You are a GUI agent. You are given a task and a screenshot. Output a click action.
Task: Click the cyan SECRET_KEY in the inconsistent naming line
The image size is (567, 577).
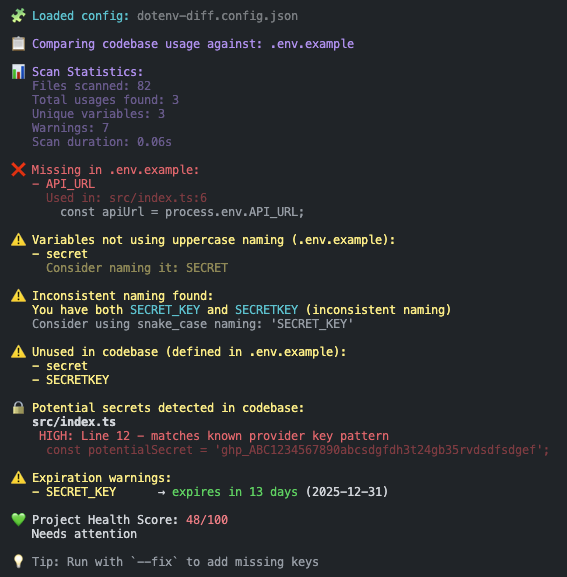165,310
